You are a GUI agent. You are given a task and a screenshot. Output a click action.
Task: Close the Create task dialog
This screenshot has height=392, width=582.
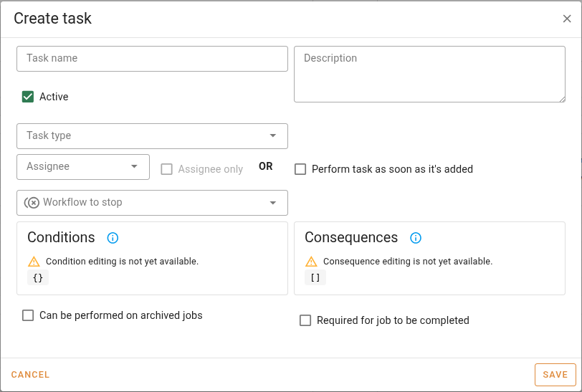(566, 19)
